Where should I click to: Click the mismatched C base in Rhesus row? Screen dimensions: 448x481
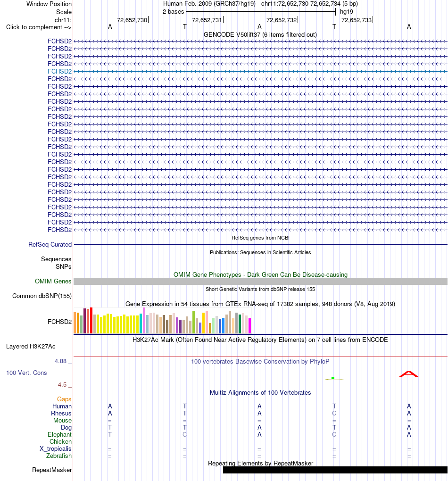(334, 413)
